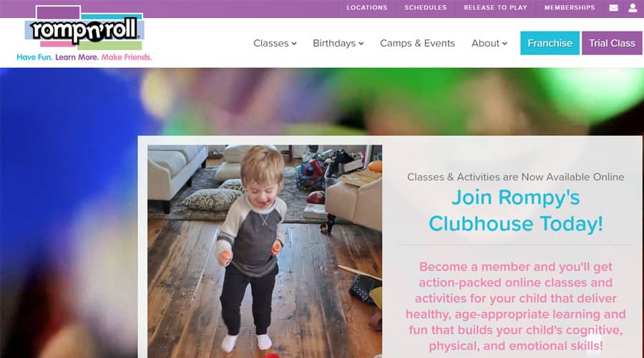Open the Memberships link
The height and width of the screenshot is (358, 644).
(570, 8)
